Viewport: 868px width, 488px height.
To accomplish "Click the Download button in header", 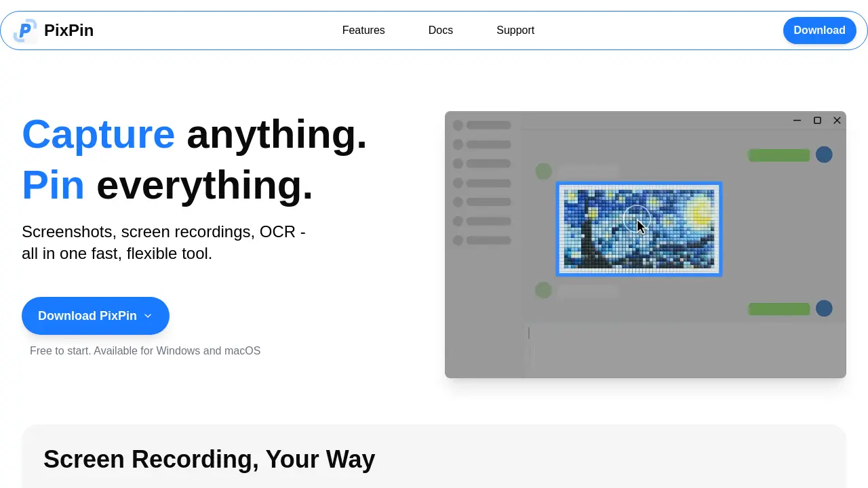I will point(820,30).
